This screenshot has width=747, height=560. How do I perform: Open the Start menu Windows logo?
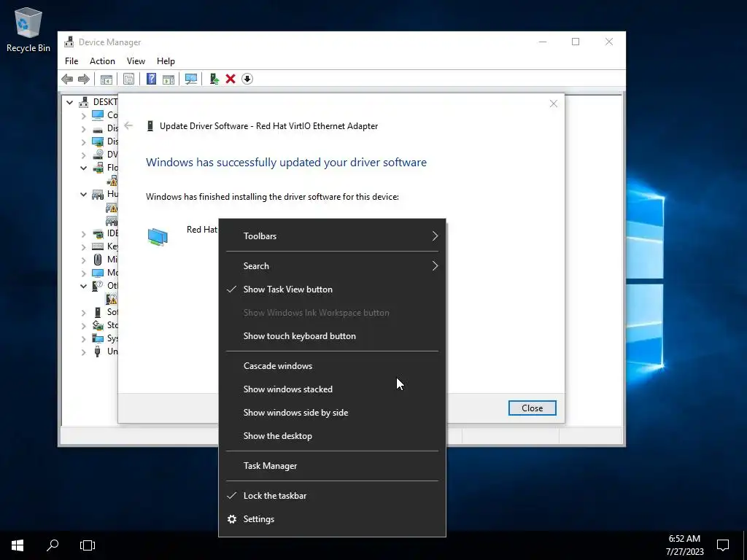[18, 545]
